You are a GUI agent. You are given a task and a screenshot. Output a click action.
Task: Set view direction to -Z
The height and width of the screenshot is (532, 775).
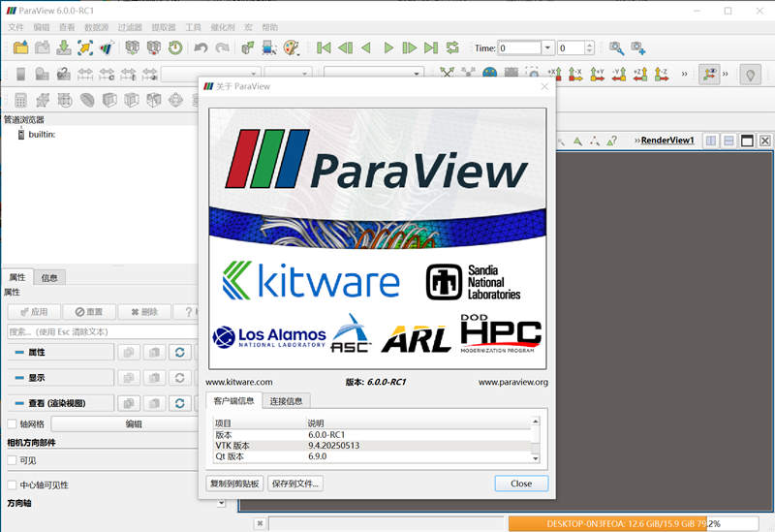(x=662, y=75)
